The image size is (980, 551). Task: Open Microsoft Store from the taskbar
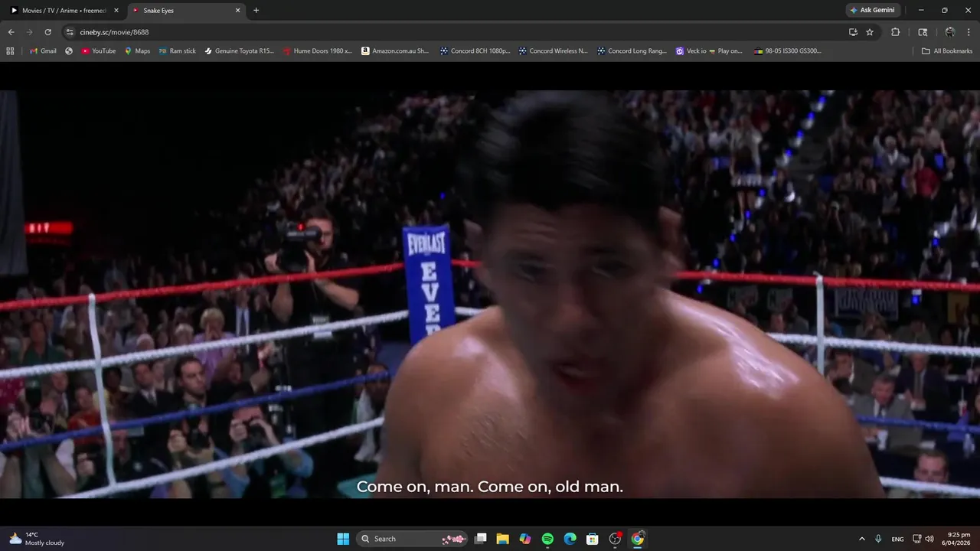[592, 539]
